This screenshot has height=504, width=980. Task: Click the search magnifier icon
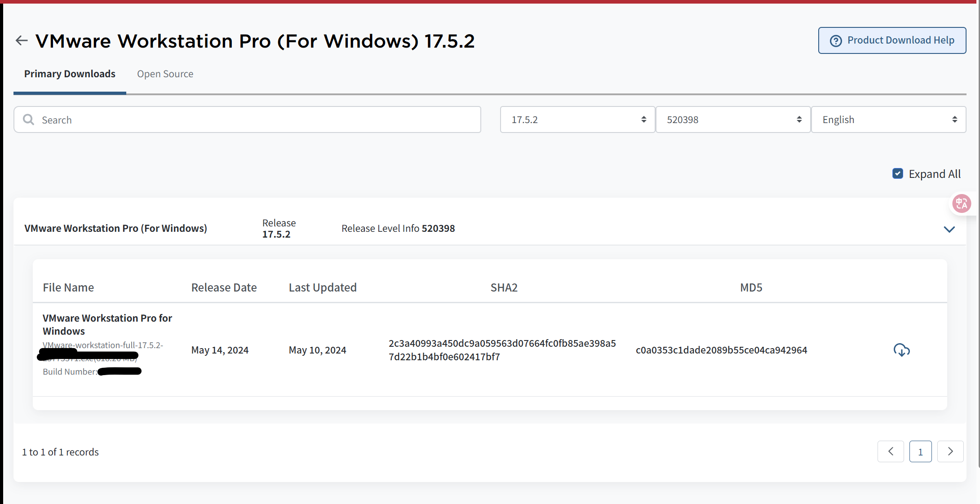tap(29, 119)
